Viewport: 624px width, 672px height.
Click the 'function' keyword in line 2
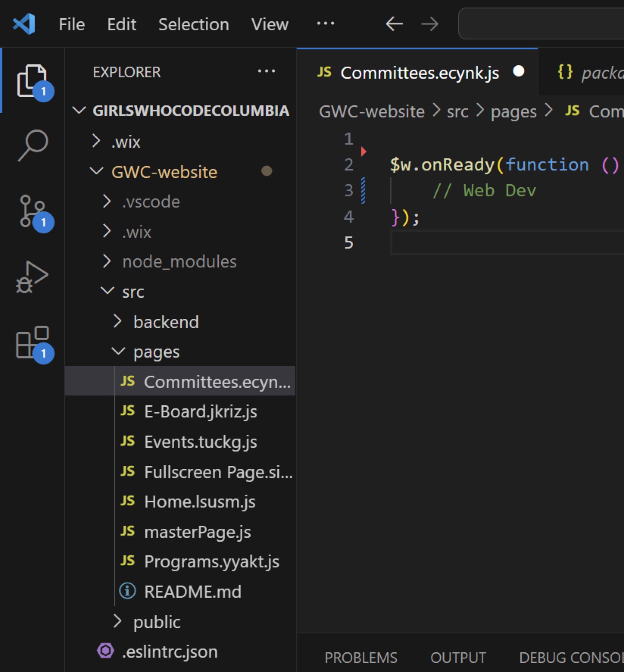click(x=547, y=164)
